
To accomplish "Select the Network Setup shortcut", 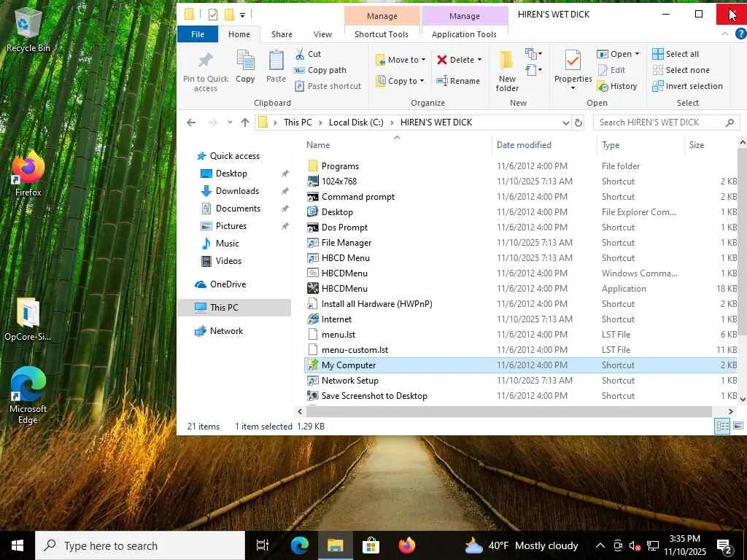I will click(x=522, y=381).
